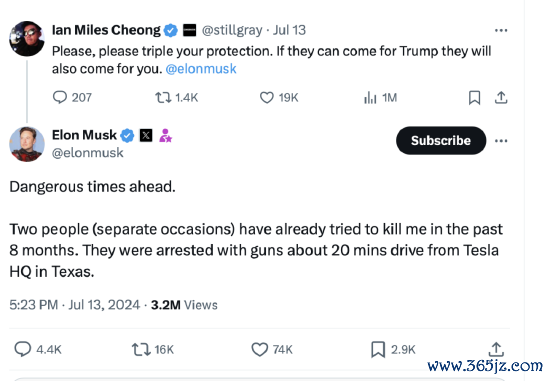Subscribe to Elon Musk
Viewport: 550px width, 381px height.
click(441, 140)
